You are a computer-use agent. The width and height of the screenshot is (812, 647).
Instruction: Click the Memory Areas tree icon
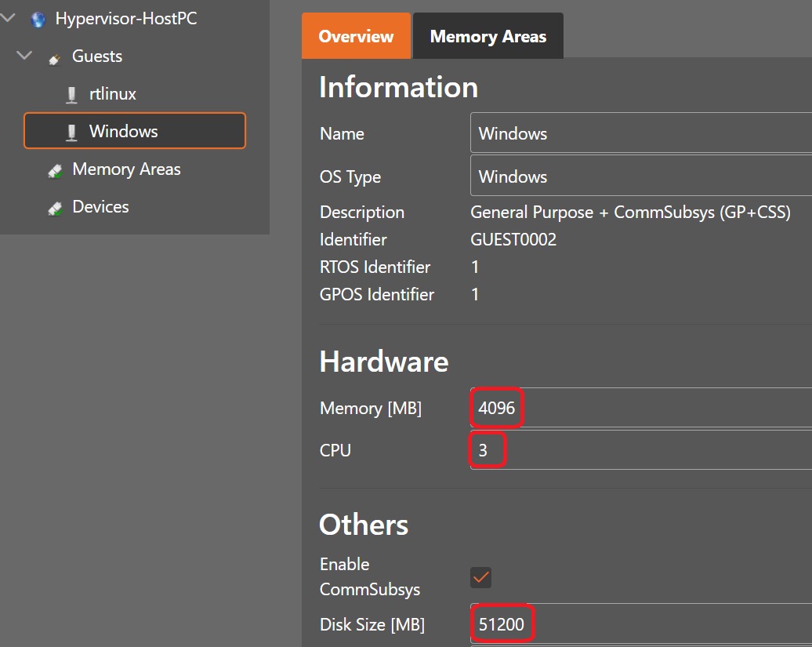point(55,170)
